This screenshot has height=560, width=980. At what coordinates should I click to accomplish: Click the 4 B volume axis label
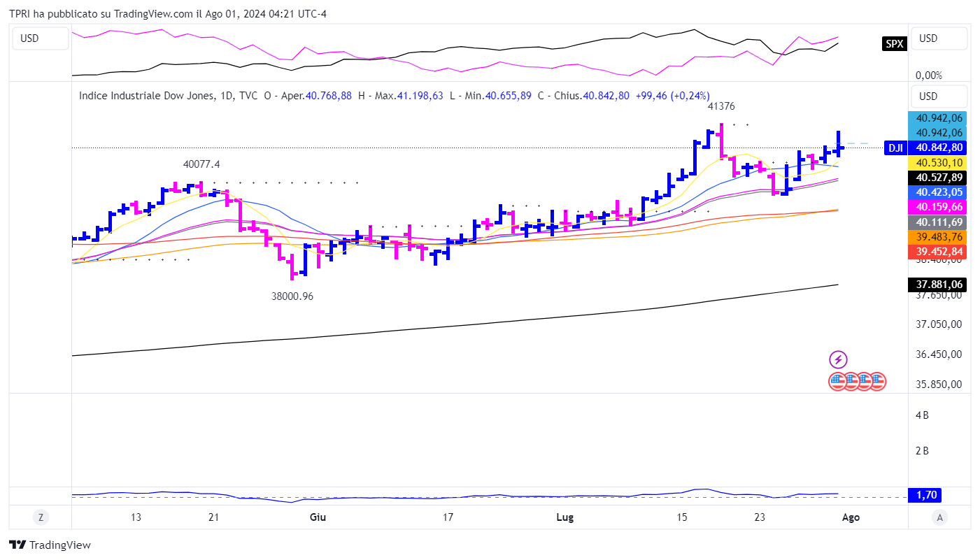[922, 415]
